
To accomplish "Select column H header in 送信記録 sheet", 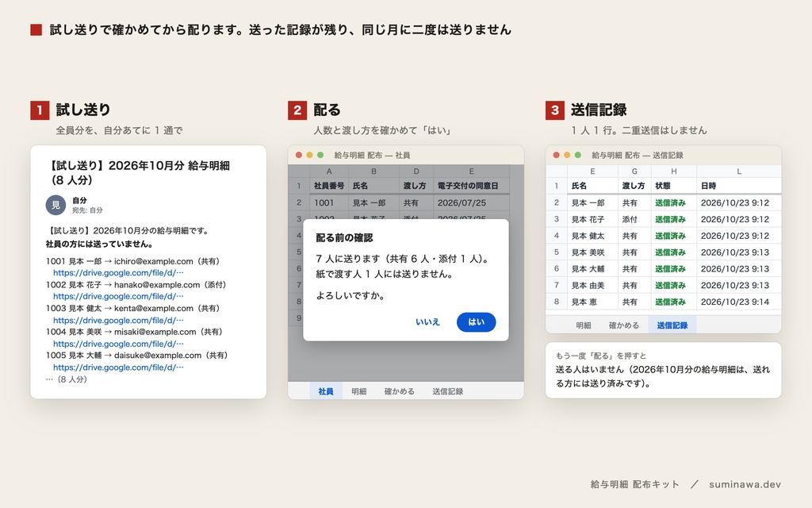I will tap(674, 171).
